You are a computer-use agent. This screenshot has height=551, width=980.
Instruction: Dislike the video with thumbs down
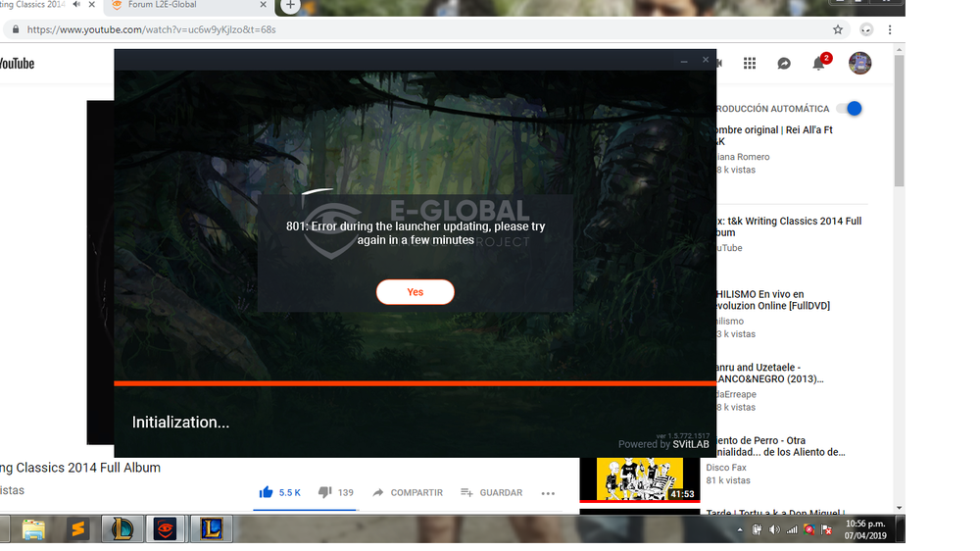click(325, 492)
